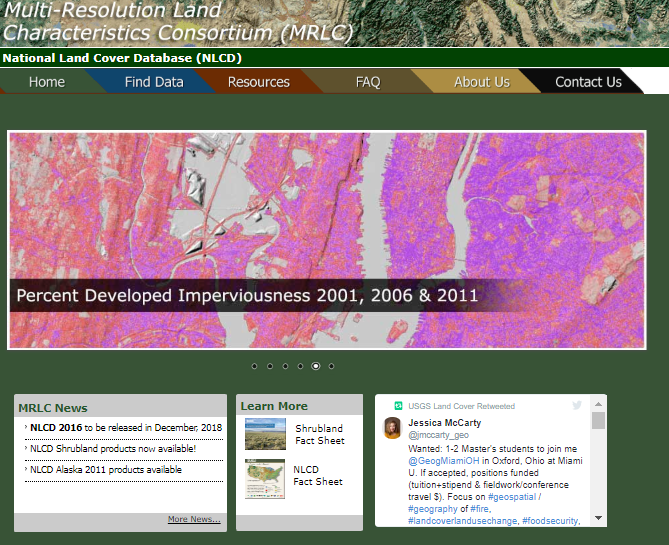Select the fourth carousel slide dot
669x545 pixels.
300,366
